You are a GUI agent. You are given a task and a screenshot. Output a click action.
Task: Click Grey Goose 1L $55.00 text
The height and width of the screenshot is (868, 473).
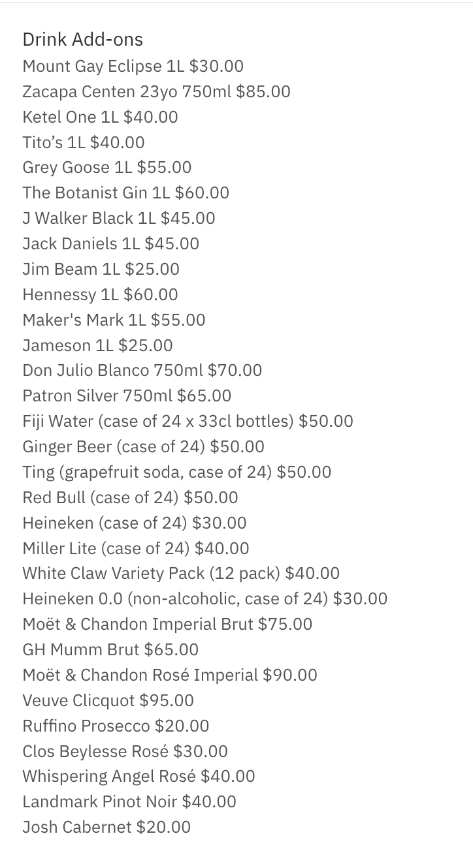point(106,168)
